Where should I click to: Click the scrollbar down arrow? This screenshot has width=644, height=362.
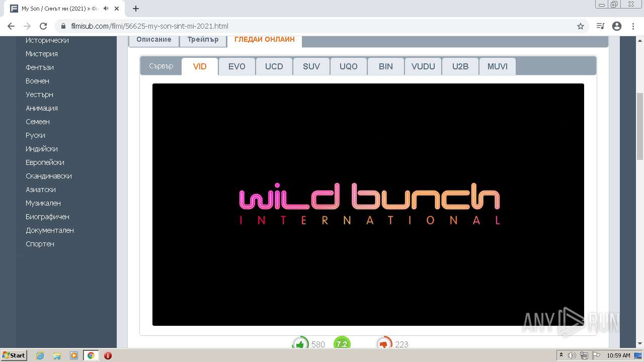(640, 343)
